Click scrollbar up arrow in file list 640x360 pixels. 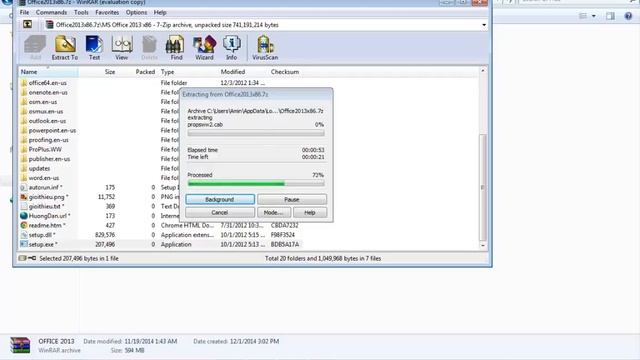click(x=483, y=71)
